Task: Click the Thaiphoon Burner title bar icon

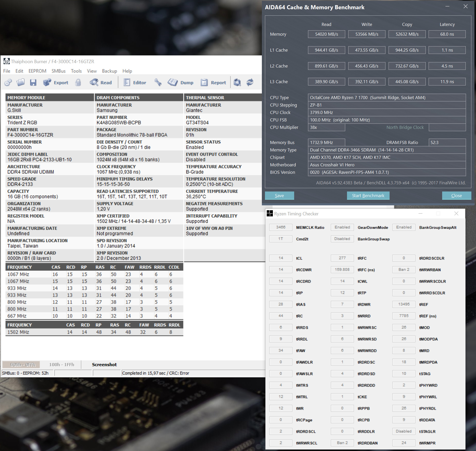Action: [x=6, y=61]
